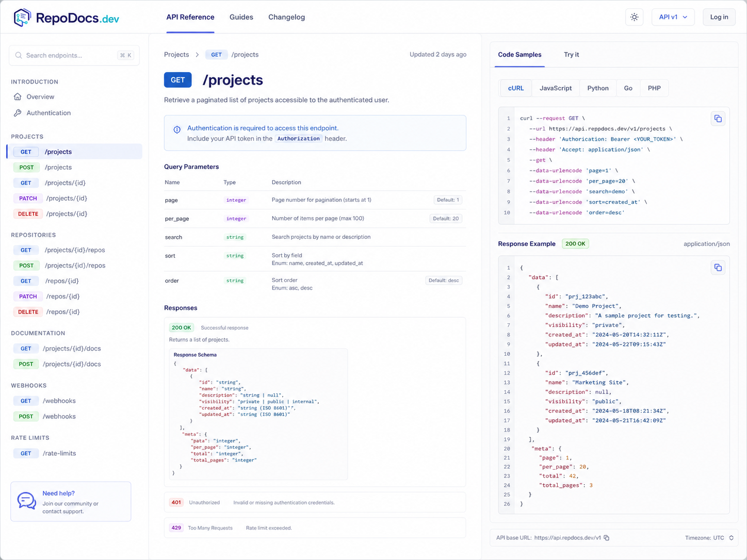The width and height of the screenshot is (747, 560).
Task: Open the API v1 version dropdown
Action: click(x=673, y=17)
